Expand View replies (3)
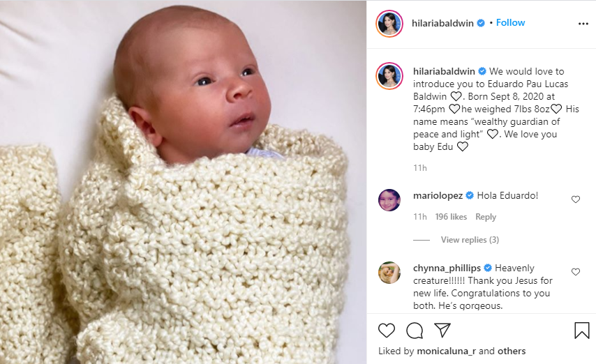596x364 pixels. [470, 240]
